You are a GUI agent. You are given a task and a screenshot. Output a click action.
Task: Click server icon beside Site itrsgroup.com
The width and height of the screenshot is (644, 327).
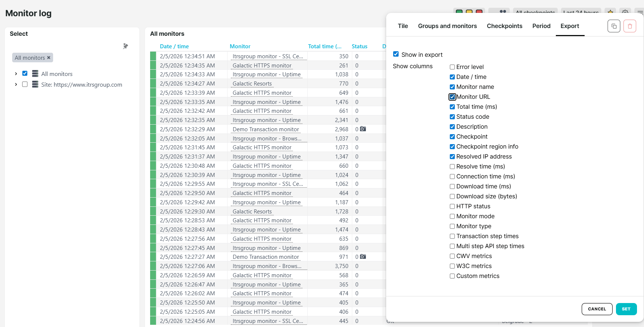coord(35,84)
